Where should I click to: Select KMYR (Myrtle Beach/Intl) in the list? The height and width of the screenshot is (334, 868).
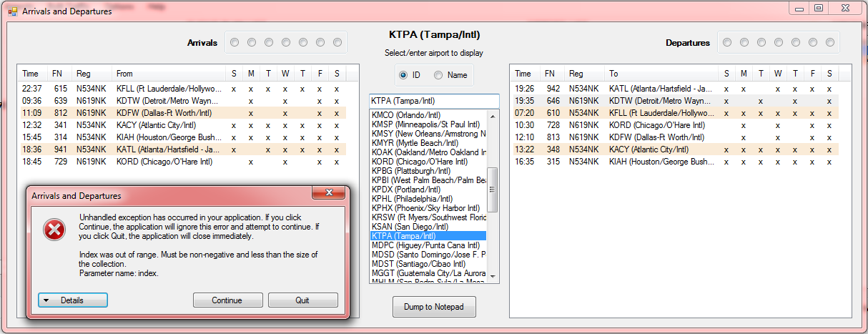click(428, 143)
